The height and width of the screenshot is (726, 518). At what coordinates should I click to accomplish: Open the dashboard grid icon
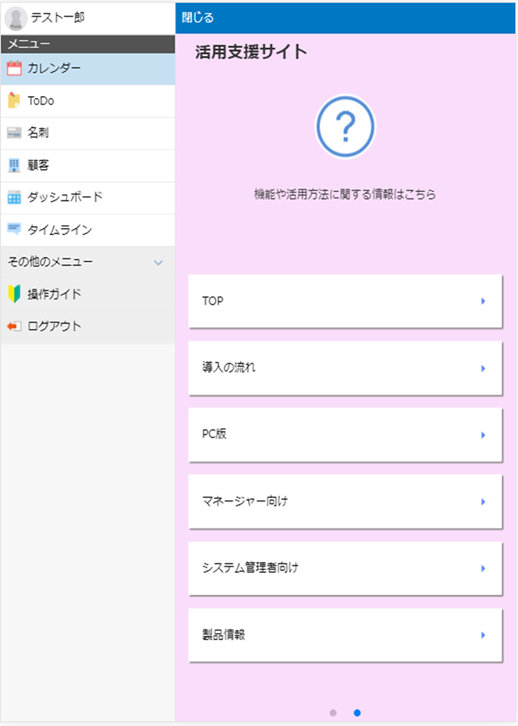14,197
